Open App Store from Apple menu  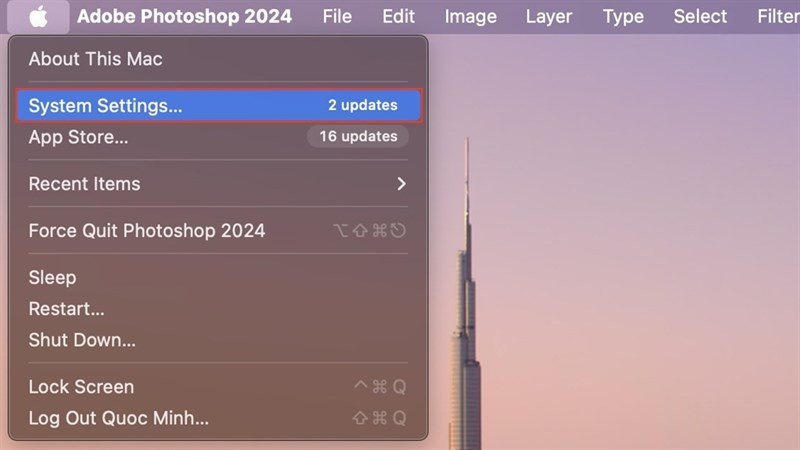coord(218,137)
